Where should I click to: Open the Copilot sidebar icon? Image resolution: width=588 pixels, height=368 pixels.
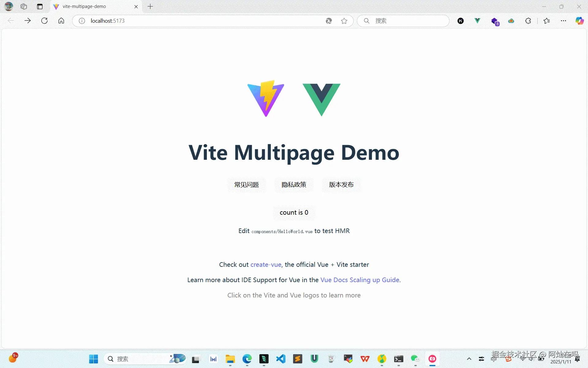coord(579,21)
